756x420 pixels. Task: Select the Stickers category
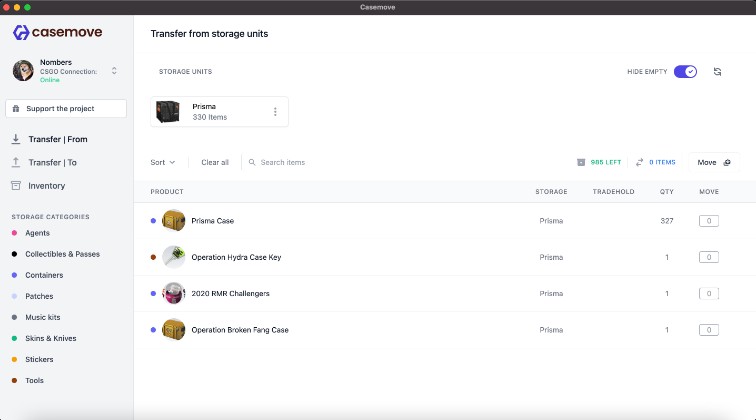tap(39, 359)
